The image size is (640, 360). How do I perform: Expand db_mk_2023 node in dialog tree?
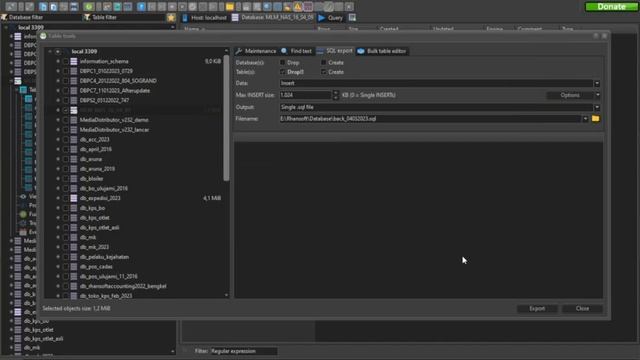[58, 247]
